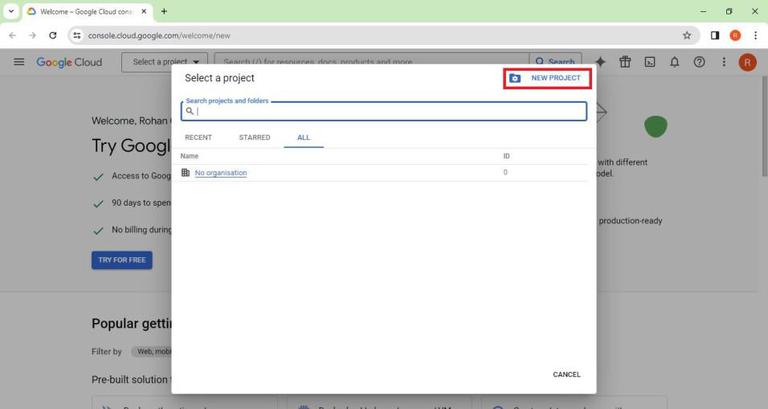This screenshot has width=768, height=409.
Task: Open the Chrome three-dot menu
Action: [756, 35]
